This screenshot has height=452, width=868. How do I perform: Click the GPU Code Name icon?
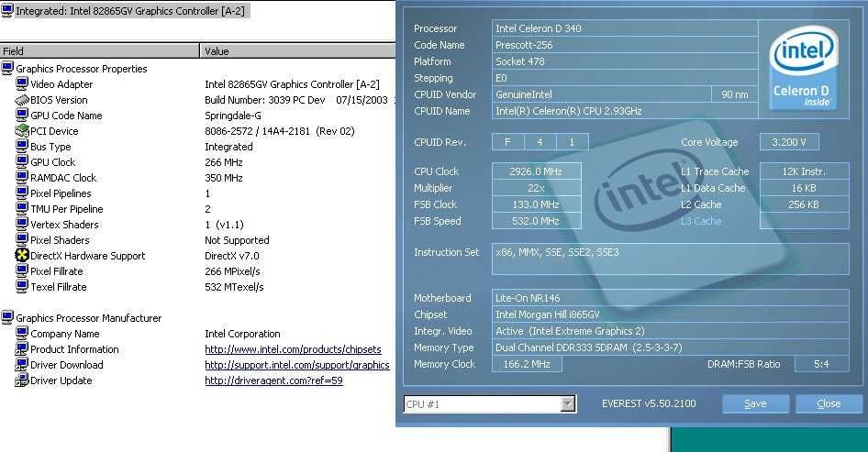point(22,116)
